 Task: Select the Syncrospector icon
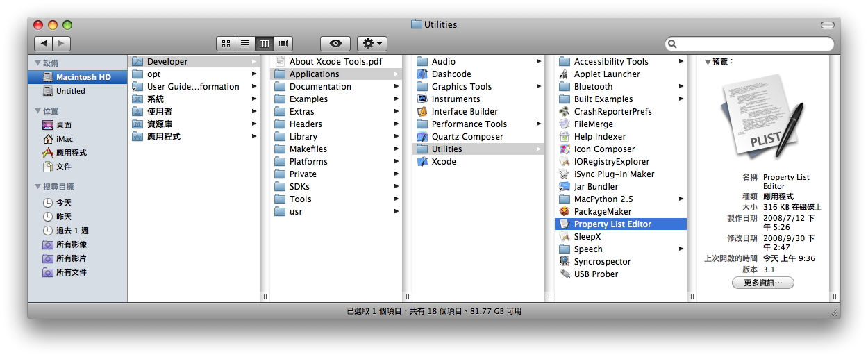point(564,262)
